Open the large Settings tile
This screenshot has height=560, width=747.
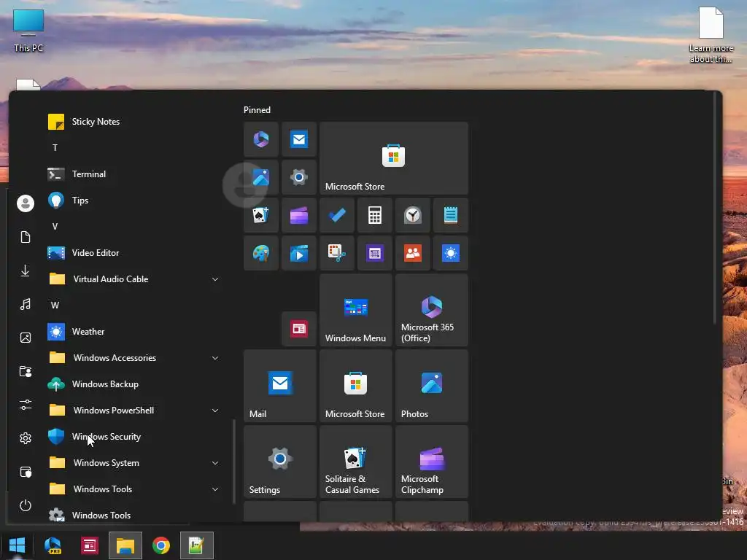[280, 462]
